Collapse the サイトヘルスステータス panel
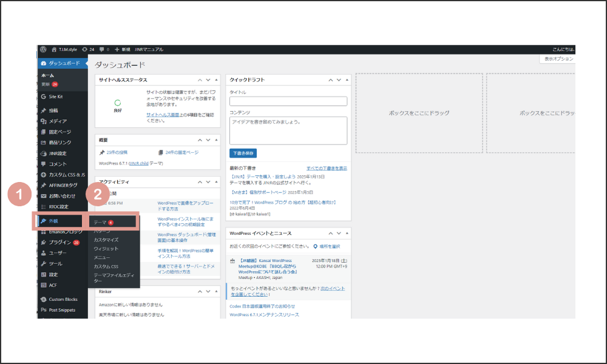Screen dimensions: 607x364 pos(216,80)
